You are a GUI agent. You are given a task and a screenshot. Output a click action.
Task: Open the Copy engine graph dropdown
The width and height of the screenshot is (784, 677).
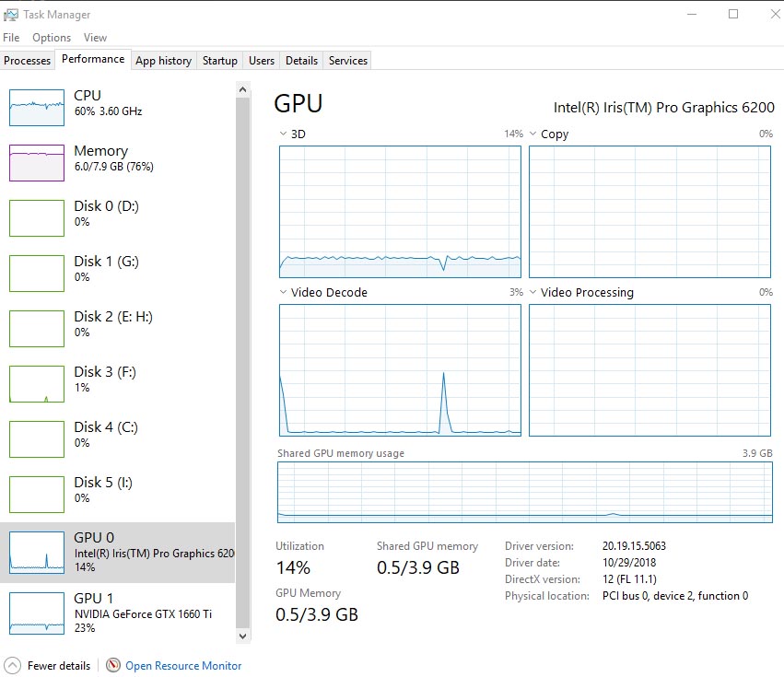[533, 134]
